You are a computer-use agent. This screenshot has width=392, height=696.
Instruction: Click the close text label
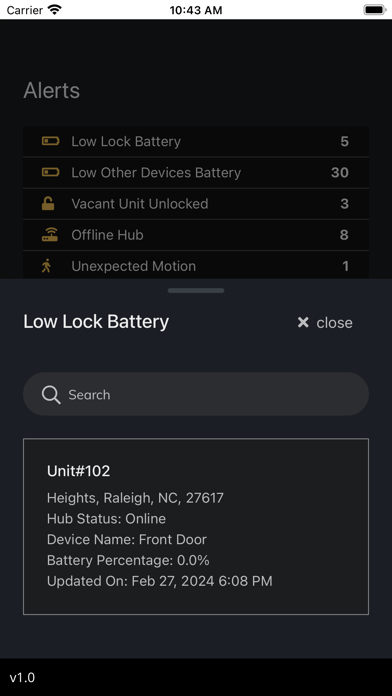(x=334, y=323)
